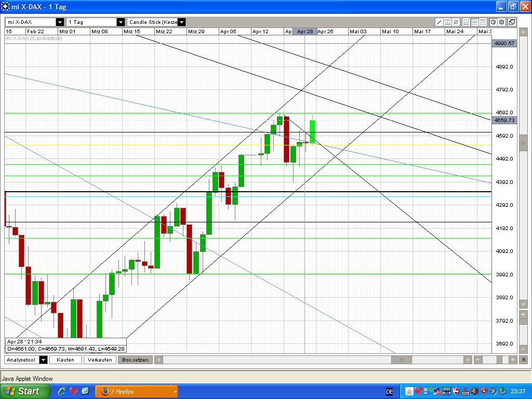This screenshot has height=399, width=532.
Task: Click the dotted octagon toolbar icon
Action: coord(493,22)
